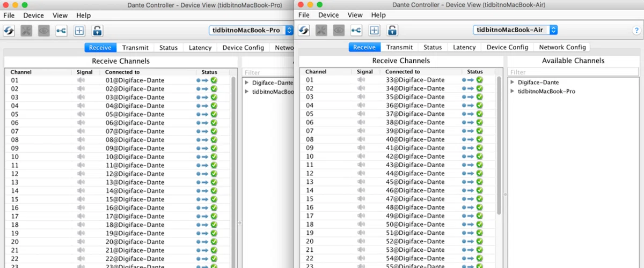The height and width of the screenshot is (268, 644).
Task: Click the disabled tools icon in MacBook-Pro window
Action: coord(27,31)
